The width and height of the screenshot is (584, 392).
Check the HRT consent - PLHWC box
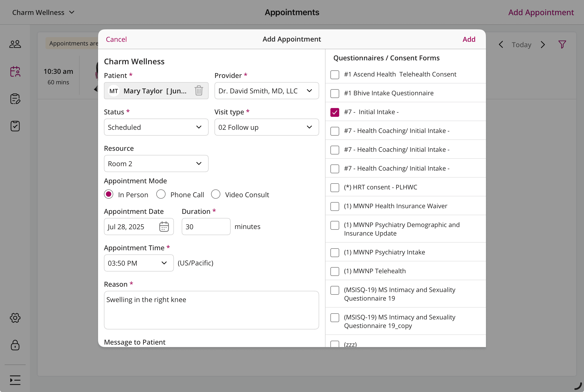(x=334, y=187)
